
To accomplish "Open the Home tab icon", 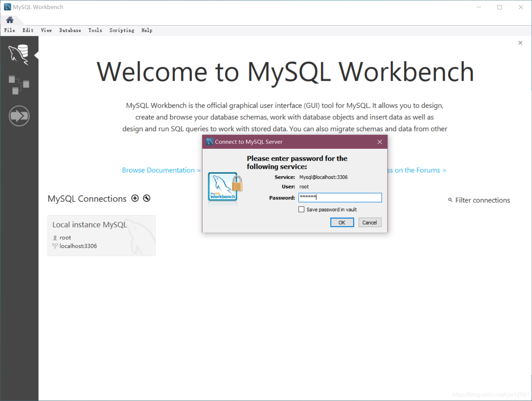I will pos(10,20).
